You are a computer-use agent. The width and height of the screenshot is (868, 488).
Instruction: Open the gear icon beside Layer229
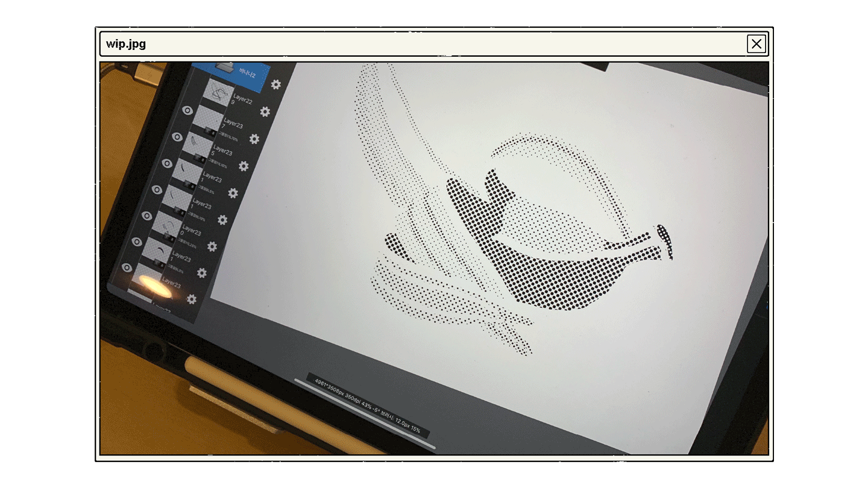265,111
